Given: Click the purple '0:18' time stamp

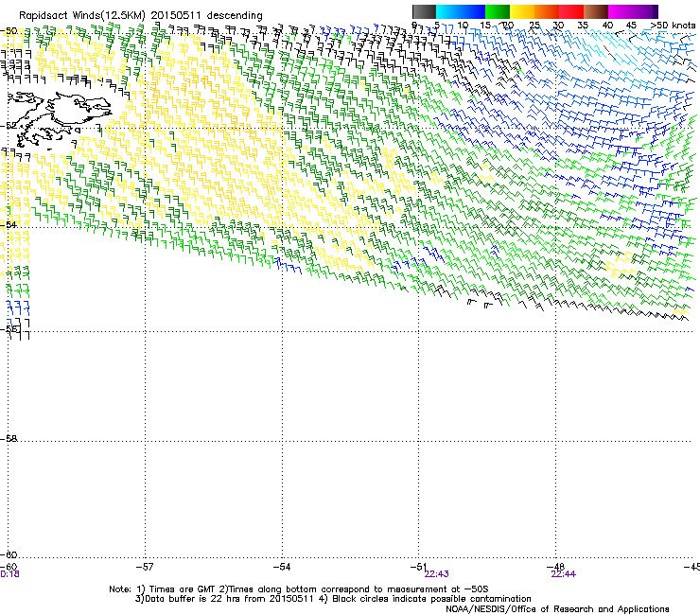Looking at the screenshot, I should click(9, 574).
